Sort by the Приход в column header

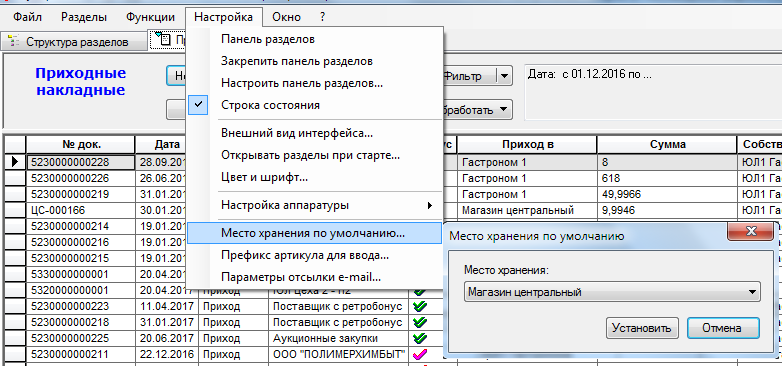[527, 145]
